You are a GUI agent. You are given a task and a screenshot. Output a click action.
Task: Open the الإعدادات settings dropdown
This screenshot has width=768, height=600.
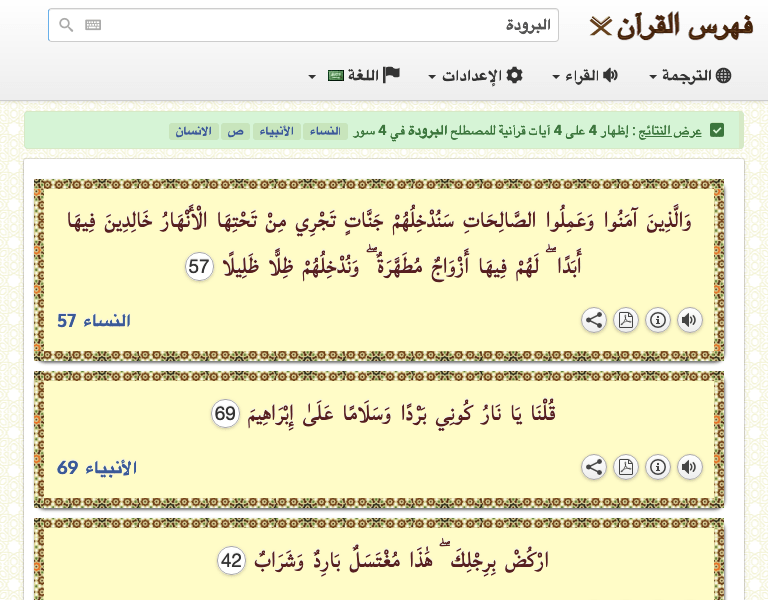pyautogui.click(x=476, y=76)
